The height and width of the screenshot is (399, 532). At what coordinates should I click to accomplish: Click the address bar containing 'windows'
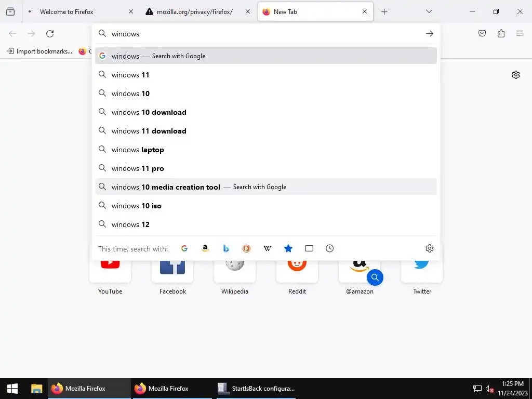(266, 34)
